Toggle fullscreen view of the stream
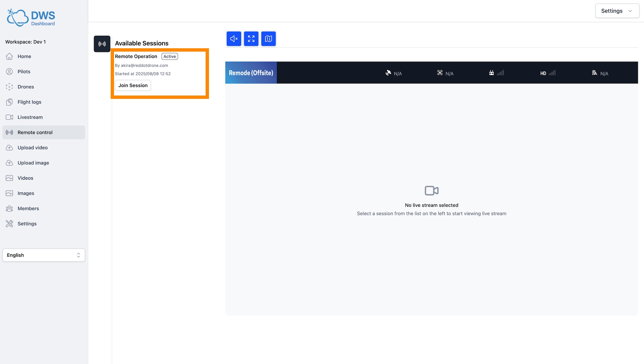 pos(251,39)
